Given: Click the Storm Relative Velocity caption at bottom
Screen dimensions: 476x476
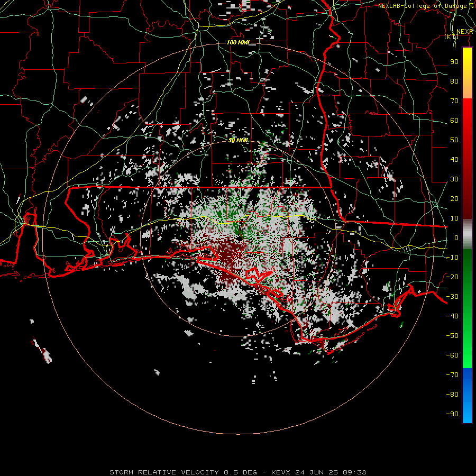Looking at the screenshot, I should pos(237,472).
